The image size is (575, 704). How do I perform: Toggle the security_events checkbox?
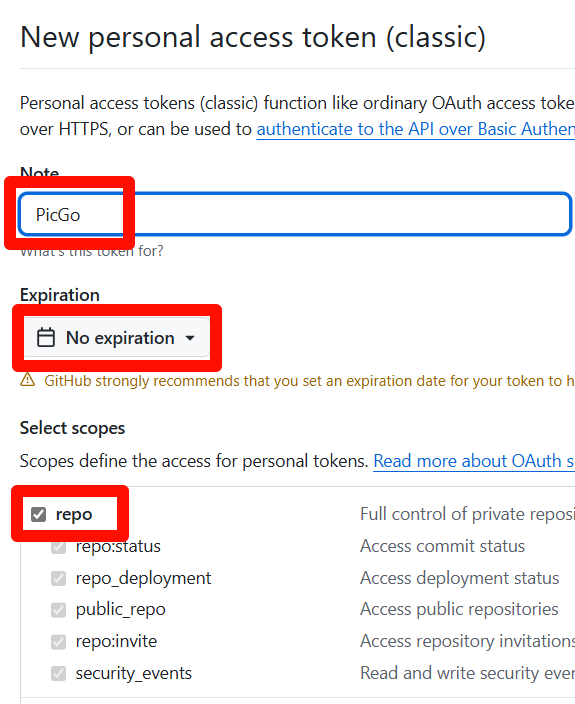click(58, 673)
